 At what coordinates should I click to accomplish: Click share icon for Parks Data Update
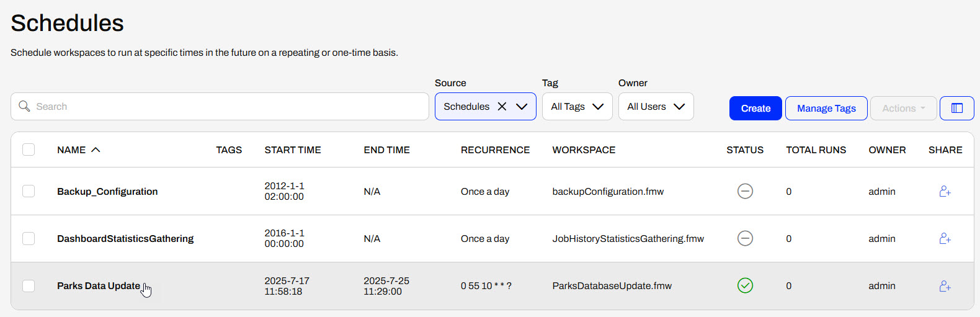tap(945, 286)
